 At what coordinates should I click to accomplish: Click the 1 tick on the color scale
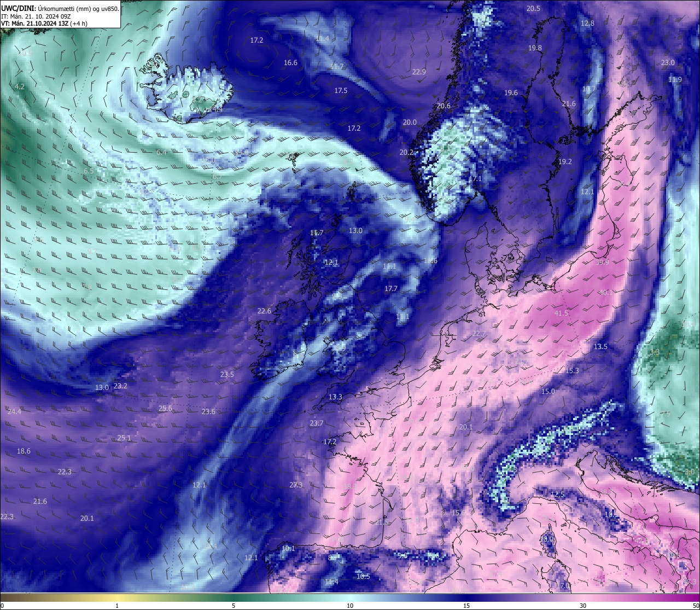[x=117, y=606]
